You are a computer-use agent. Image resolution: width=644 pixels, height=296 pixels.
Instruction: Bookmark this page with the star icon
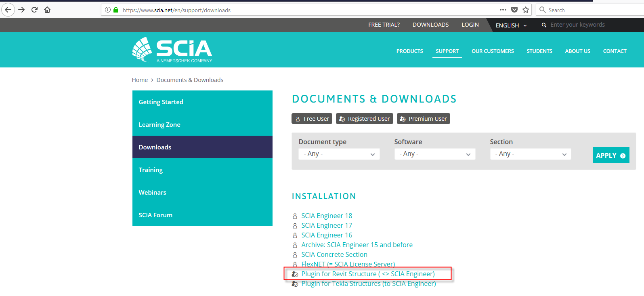click(526, 10)
